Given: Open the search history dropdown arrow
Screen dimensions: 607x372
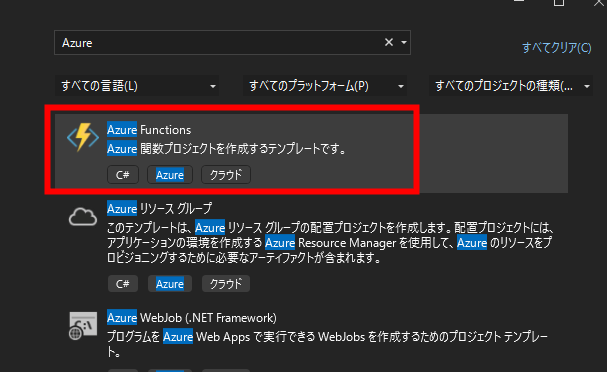Looking at the screenshot, I should (404, 42).
